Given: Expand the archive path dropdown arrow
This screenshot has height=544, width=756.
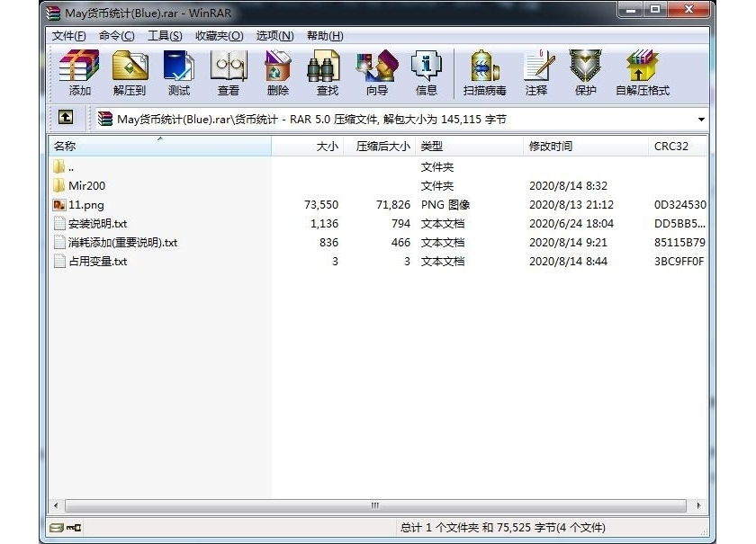Looking at the screenshot, I should point(701,120).
